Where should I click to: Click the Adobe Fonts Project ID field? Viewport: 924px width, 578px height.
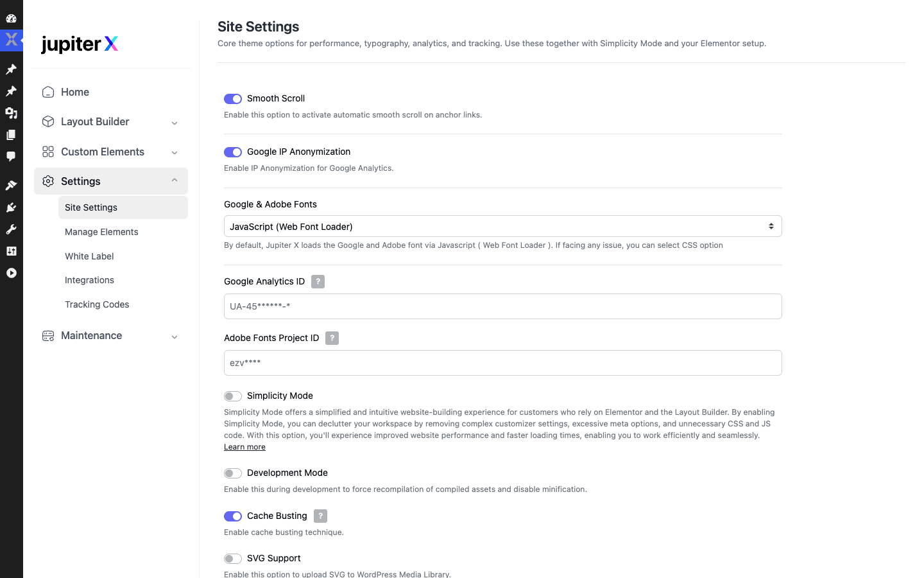tap(502, 363)
